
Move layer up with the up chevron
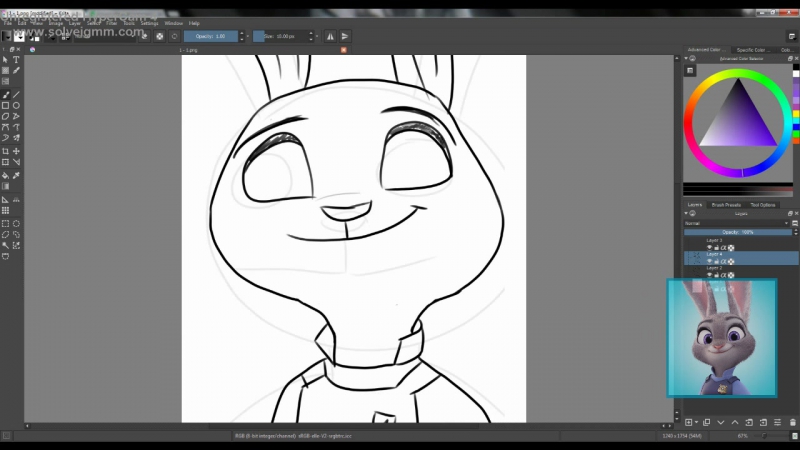click(x=735, y=422)
